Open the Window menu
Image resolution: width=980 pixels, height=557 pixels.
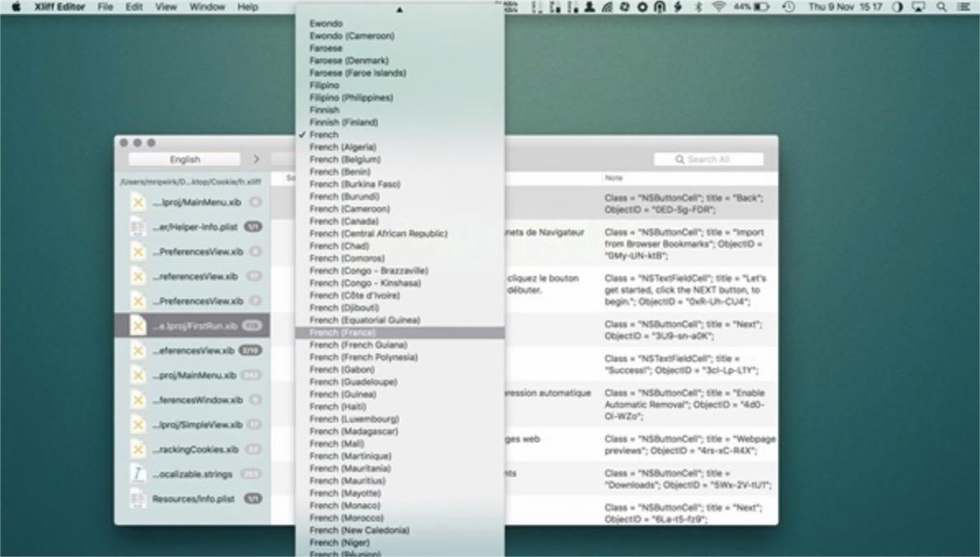(x=207, y=7)
